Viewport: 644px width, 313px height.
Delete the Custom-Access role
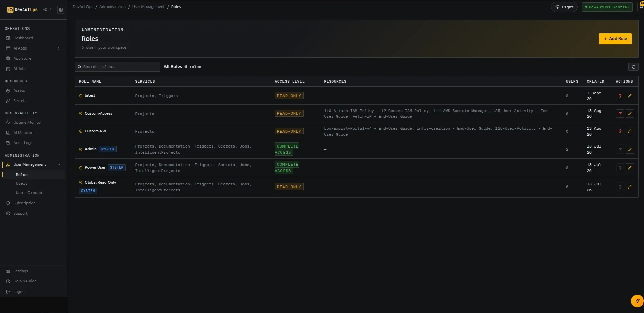(620, 113)
